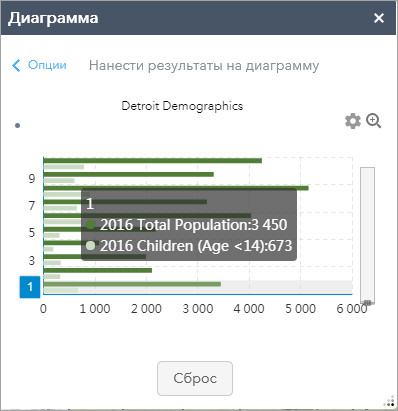Image resolution: width=398 pixels, height=411 pixels.
Task: Click the panel resize grip corner icon
Action: pyautogui.click(x=389, y=402)
